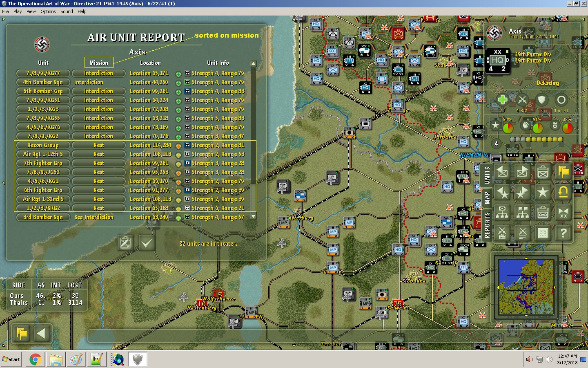The image size is (588, 368).
Task: Click the star proficiency icon in unit panel
Action: [496, 126]
